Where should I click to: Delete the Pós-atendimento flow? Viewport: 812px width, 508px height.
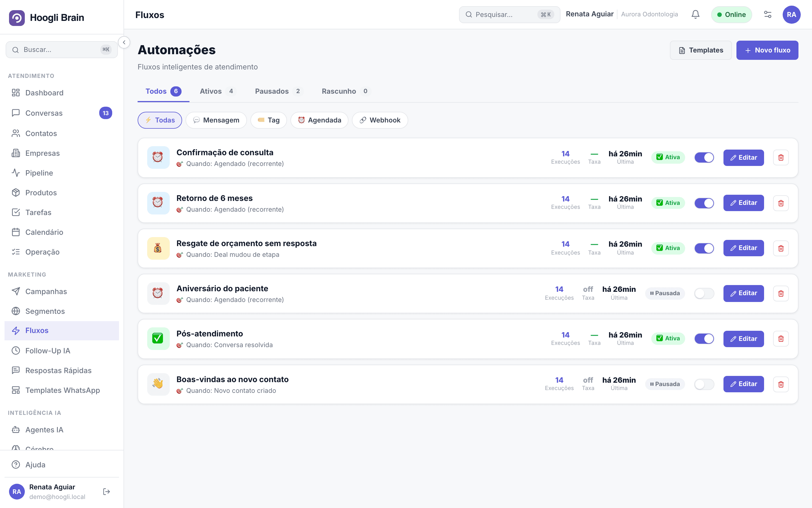tap(781, 339)
